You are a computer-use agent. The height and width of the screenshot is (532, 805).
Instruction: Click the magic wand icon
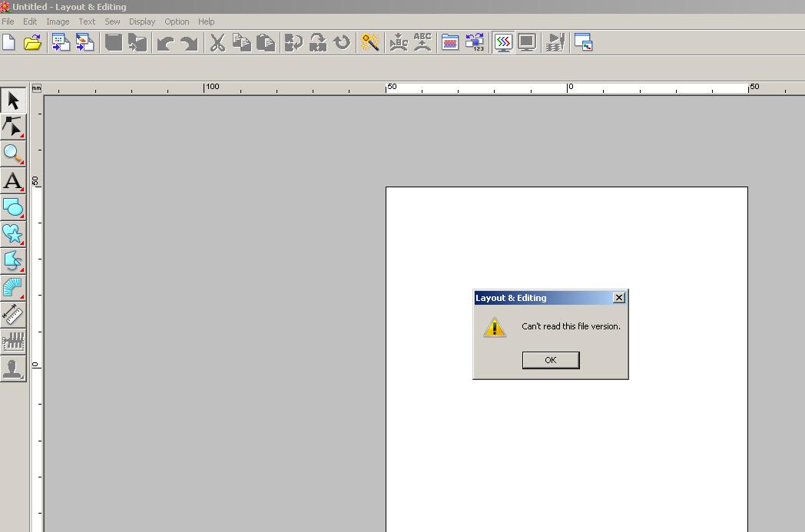pyautogui.click(x=370, y=43)
